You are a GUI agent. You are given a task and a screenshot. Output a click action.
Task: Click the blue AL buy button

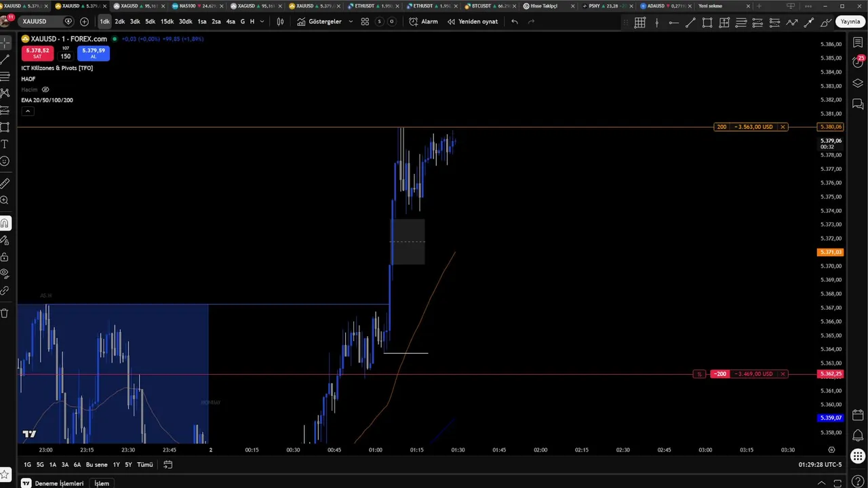(94, 53)
